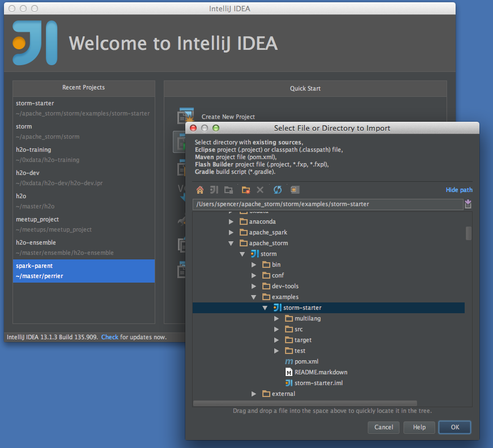Refresh the file tree
This screenshot has height=448, width=493.
pos(278,190)
